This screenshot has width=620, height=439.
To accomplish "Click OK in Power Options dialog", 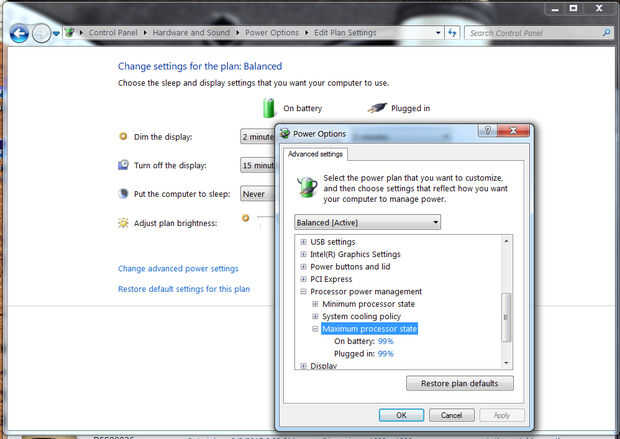I will [x=401, y=415].
